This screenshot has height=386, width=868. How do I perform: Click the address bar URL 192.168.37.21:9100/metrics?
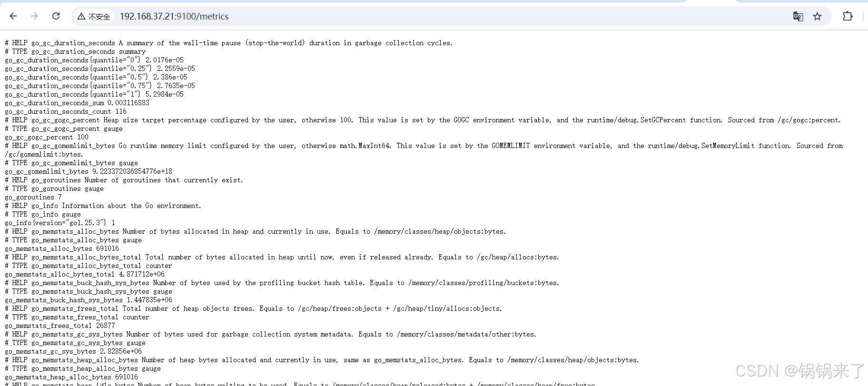click(174, 17)
